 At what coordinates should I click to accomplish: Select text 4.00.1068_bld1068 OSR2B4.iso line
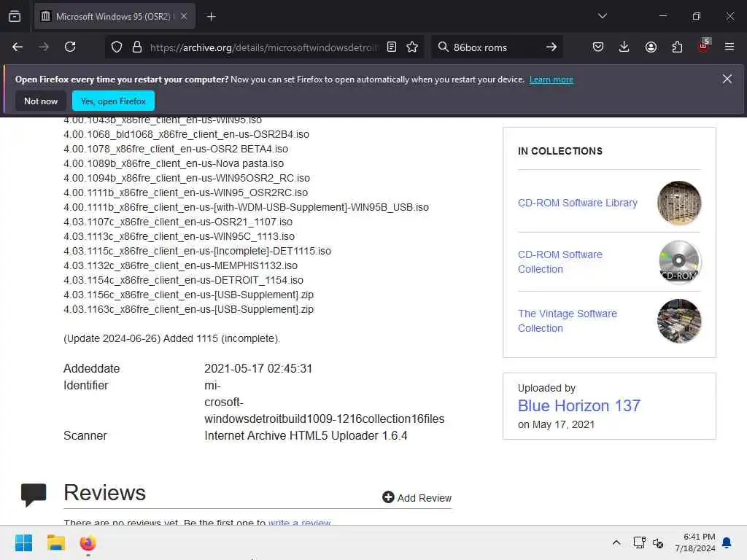coord(186,134)
